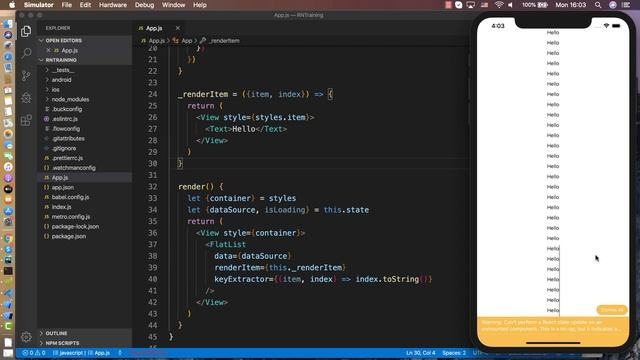Click the volume icon in menu bar
Viewport: 640px width, 360px height.
click(511, 5)
